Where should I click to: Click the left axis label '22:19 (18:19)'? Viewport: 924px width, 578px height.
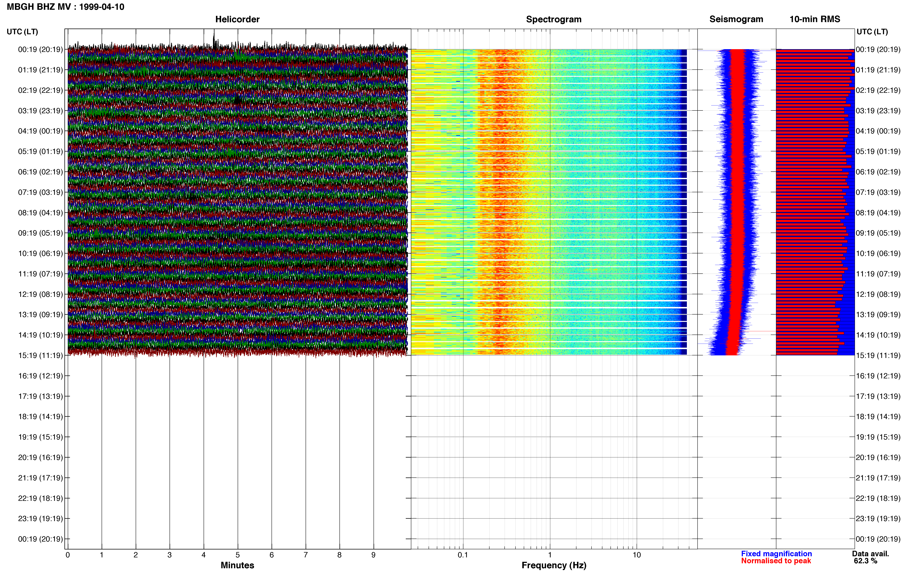(41, 498)
